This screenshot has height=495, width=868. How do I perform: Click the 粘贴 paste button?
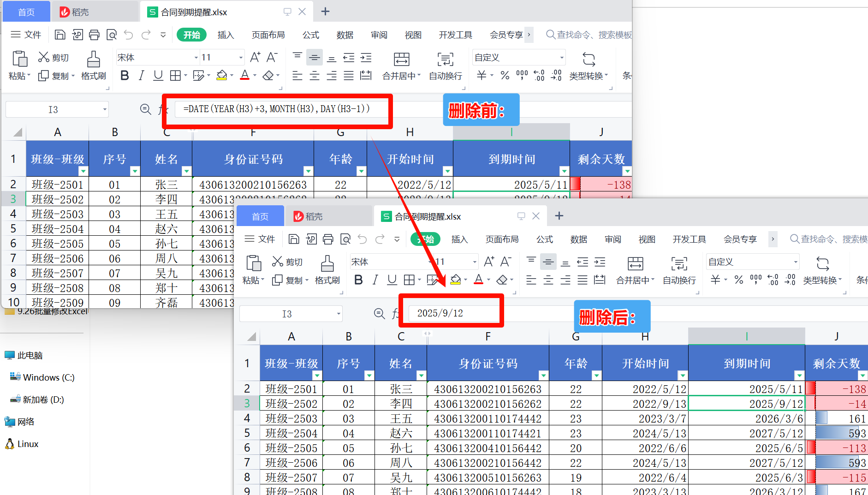tap(19, 65)
